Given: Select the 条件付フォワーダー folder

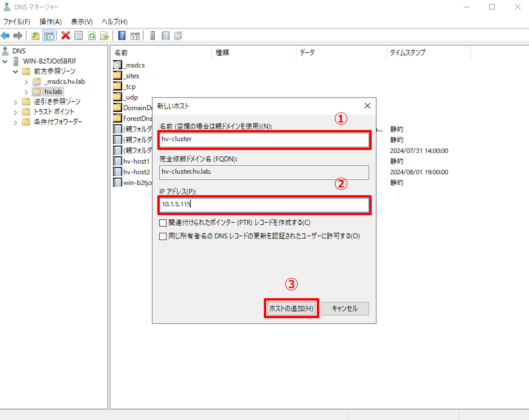Looking at the screenshot, I should click(x=58, y=122).
